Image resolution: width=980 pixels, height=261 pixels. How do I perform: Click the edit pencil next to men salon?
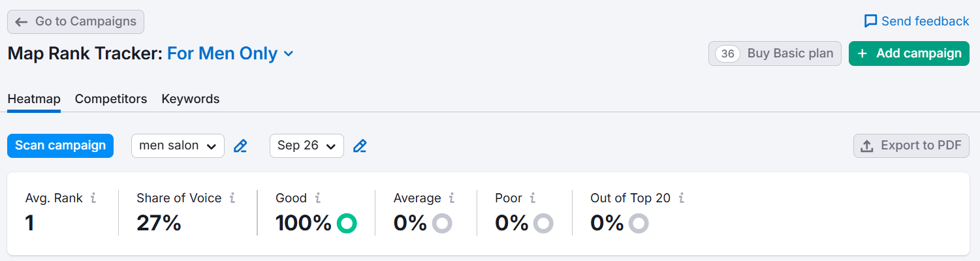240,146
